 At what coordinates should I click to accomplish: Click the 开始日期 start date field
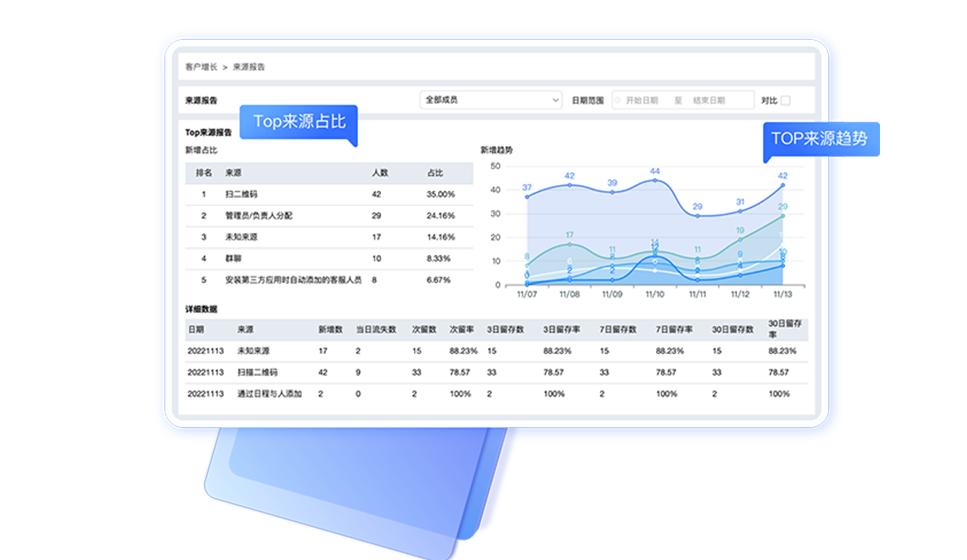coord(642,101)
